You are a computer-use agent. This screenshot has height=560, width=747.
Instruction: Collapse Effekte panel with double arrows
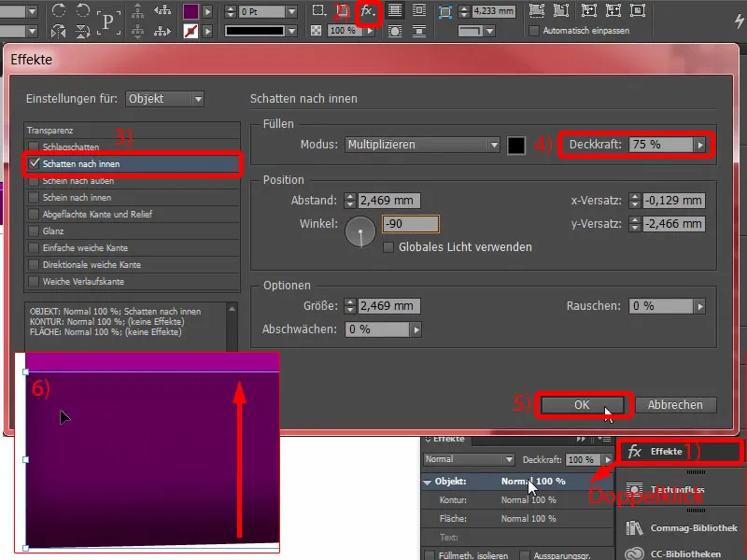click(581, 439)
